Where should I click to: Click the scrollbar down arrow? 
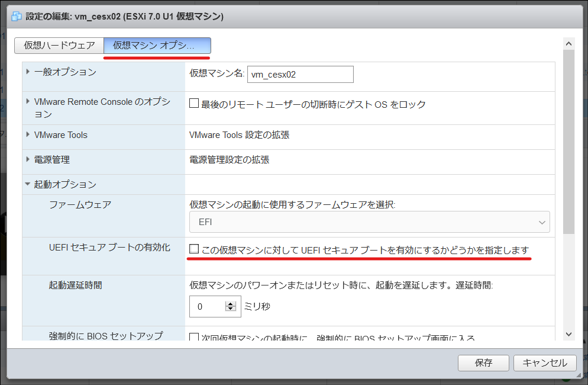[x=569, y=334]
